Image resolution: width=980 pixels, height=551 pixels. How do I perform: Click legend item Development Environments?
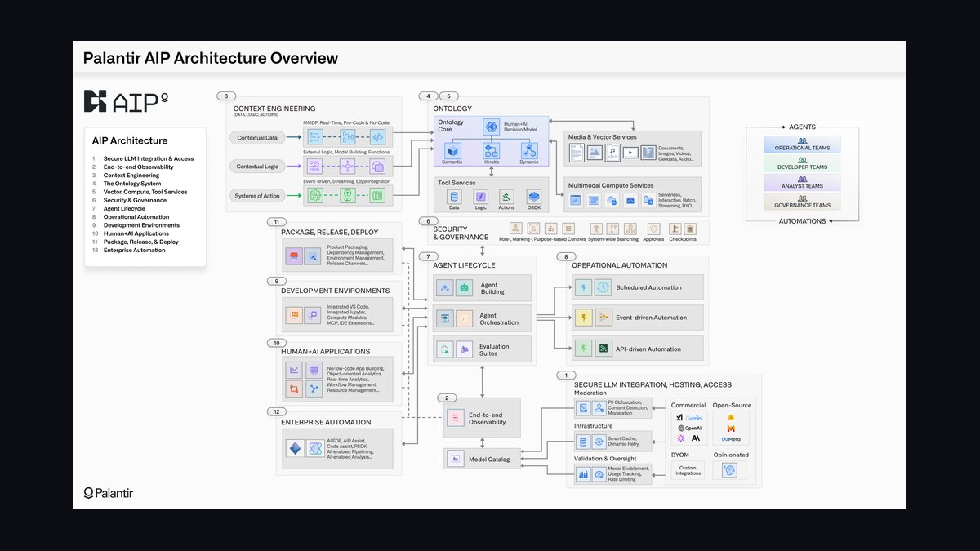tap(141, 225)
